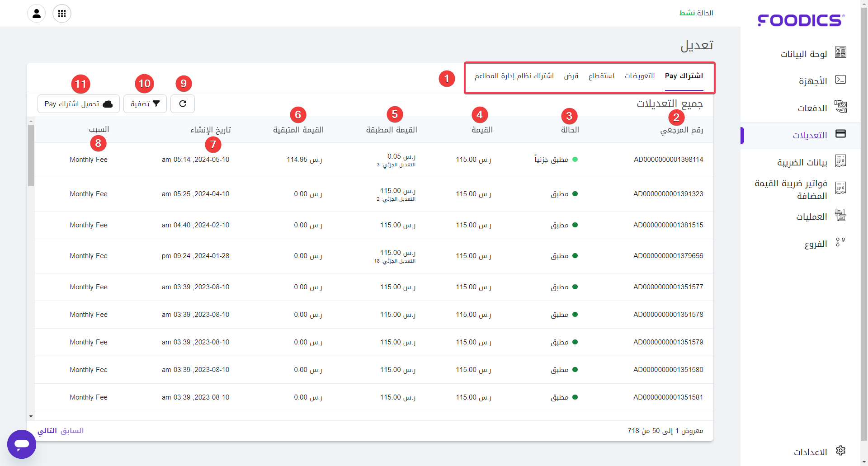Image resolution: width=868 pixels, height=466 pixels.
Task: Switch to the استقطاع tab
Action: [601, 76]
